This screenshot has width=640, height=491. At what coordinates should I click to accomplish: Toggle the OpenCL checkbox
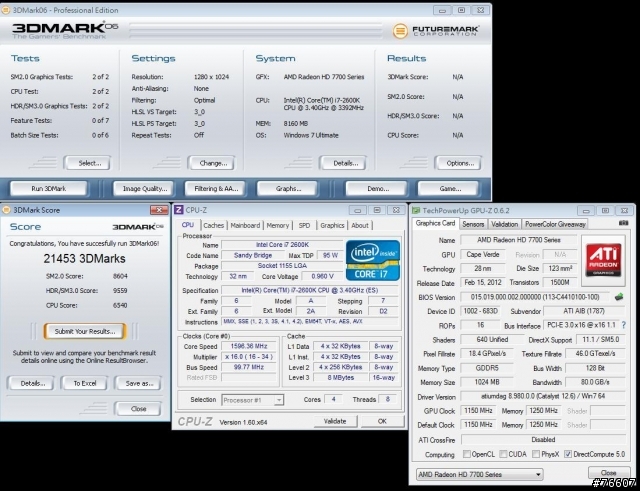pyautogui.click(x=467, y=454)
